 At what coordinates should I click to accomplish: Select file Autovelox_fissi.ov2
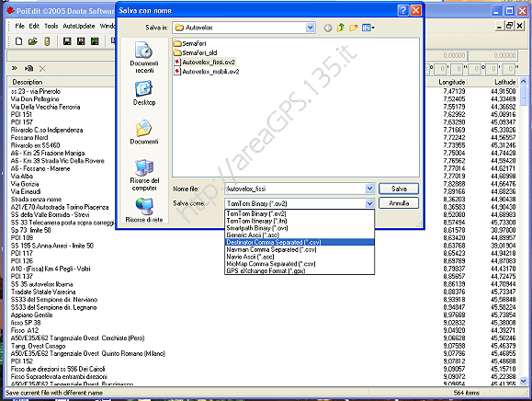(x=205, y=63)
